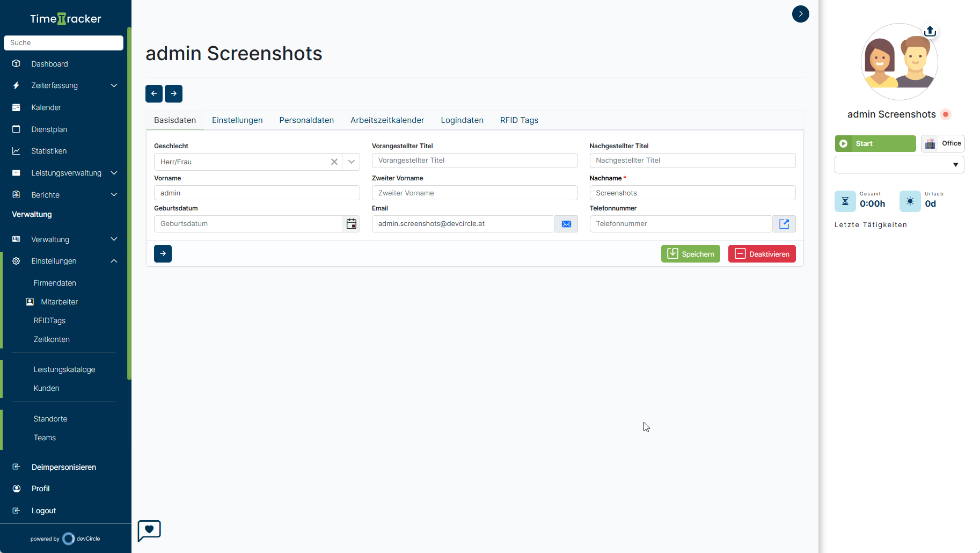Image resolution: width=980 pixels, height=553 pixels.
Task: Click the arrow button below Geburtsdatum
Action: tap(163, 253)
